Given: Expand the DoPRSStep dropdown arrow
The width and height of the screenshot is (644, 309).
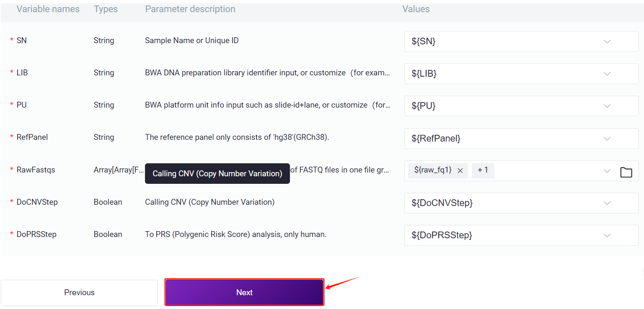Looking at the screenshot, I should point(607,235).
